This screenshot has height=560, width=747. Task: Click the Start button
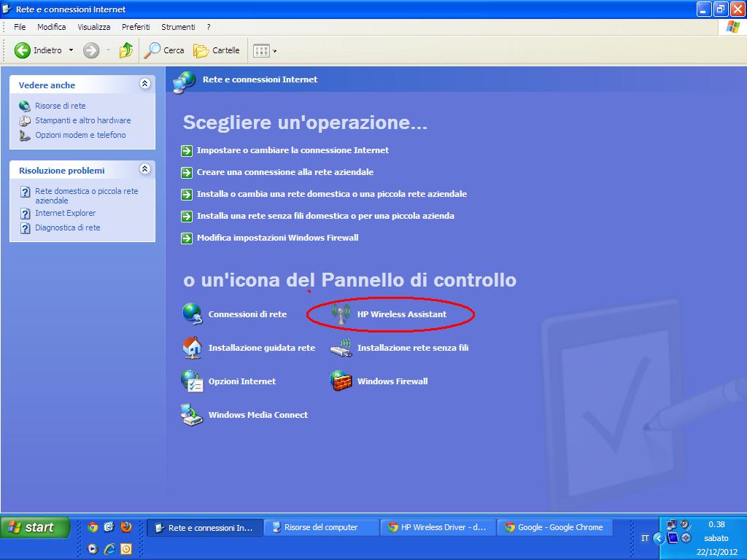point(35,527)
